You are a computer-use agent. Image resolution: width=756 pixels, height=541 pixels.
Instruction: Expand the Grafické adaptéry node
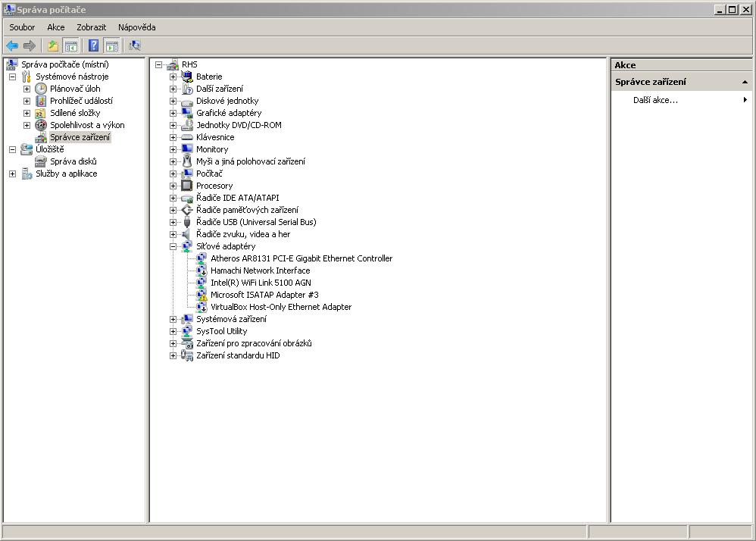tap(173, 113)
